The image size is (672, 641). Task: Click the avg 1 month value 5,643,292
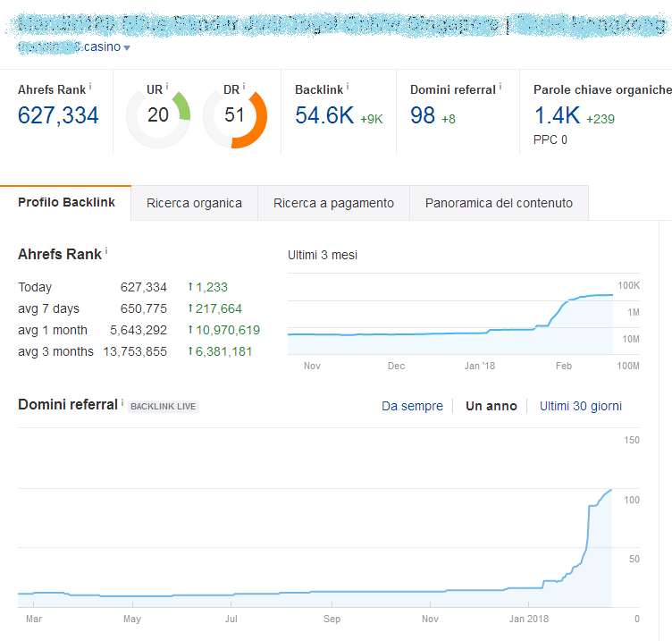tap(139, 330)
